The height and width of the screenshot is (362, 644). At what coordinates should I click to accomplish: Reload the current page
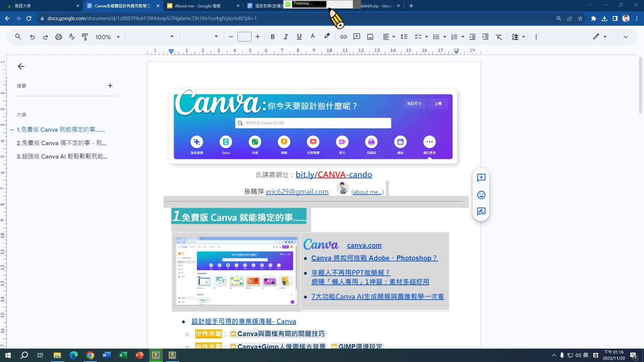pyautogui.click(x=29, y=18)
